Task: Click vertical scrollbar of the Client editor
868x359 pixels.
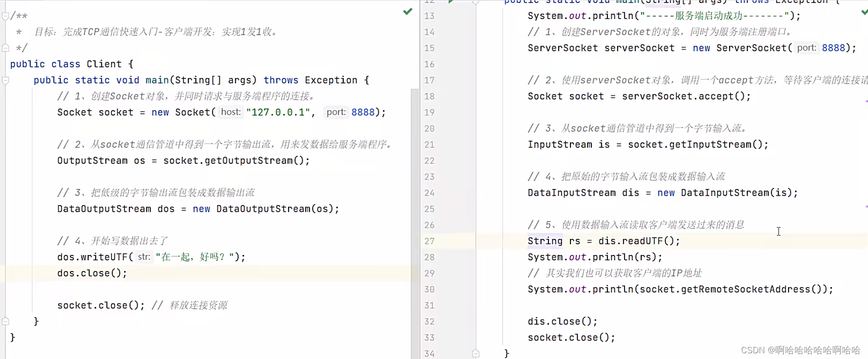Action: (415, 223)
